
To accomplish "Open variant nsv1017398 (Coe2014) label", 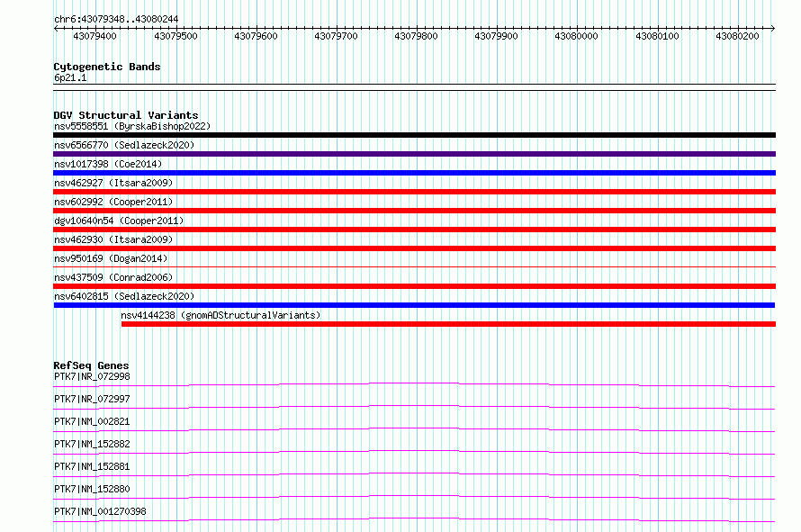I will point(108,164).
